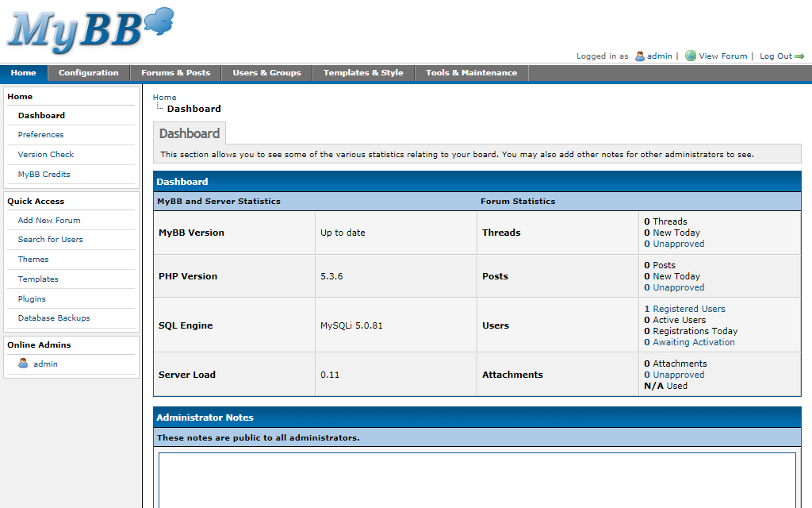The height and width of the screenshot is (508, 812).
Task: Click the admin user icon in header
Action: (x=640, y=56)
